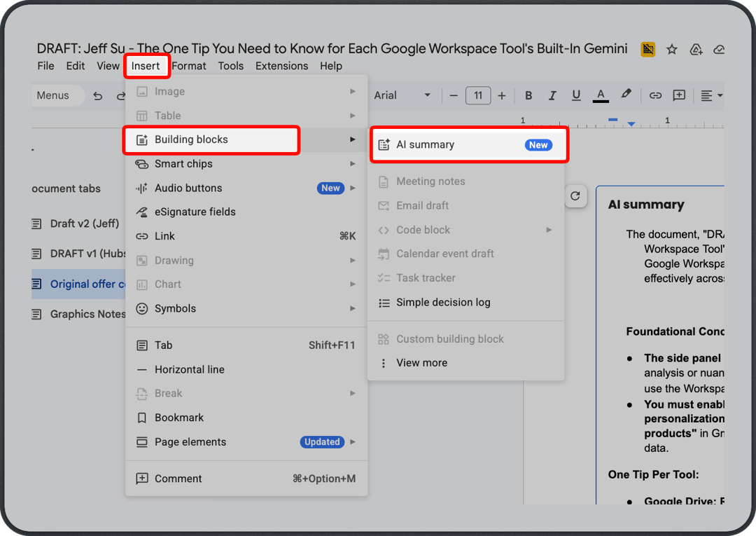Expand the Smart chips submenu
Image resolution: width=756 pixels, height=536 pixels.
pyautogui.click(x=246, y=164)
